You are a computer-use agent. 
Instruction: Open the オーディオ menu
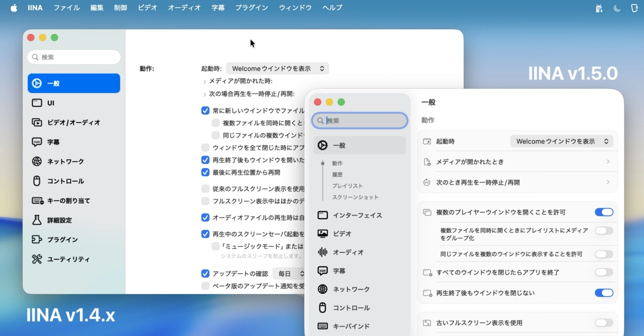[184, 8]
